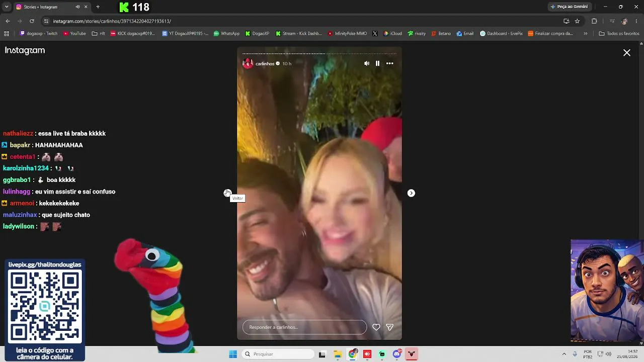Switch the POR PTB2 keyboard language
The width and height of the screenshot is (644, 362).
pyautogui.click(x=588, y=354)
